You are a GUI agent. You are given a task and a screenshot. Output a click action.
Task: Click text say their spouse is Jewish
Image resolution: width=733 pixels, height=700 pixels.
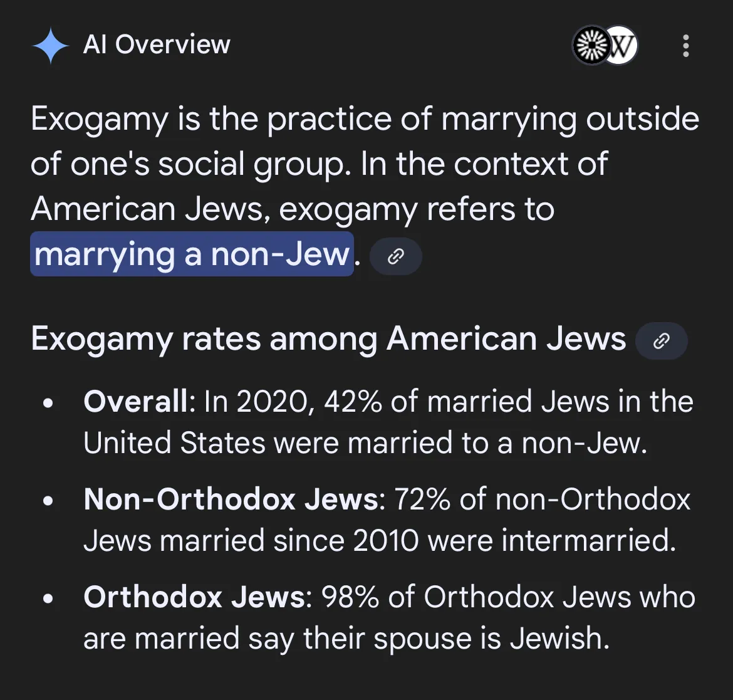tap(429, 639)
